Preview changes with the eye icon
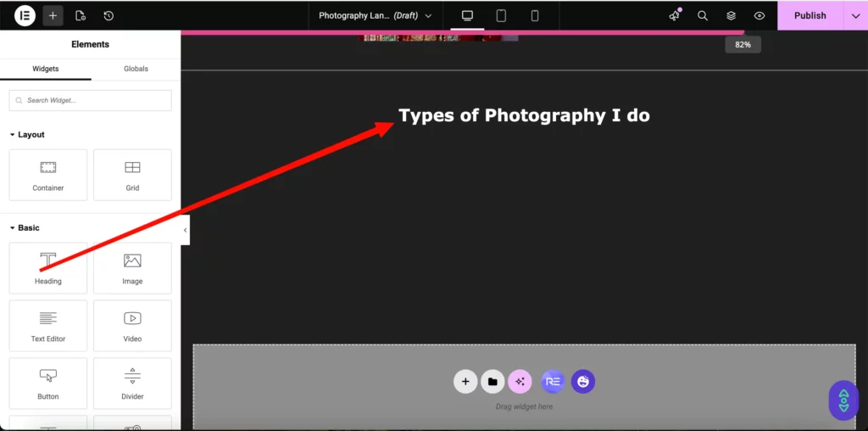Viewport: 868px width, 431px height. pos(759,15)
